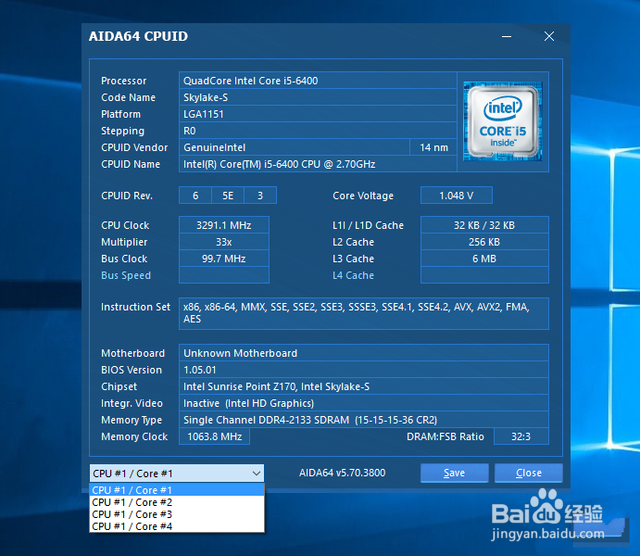Click the 256 KB L2 cache value
The image size is (640, 556).
pos(484,242)
